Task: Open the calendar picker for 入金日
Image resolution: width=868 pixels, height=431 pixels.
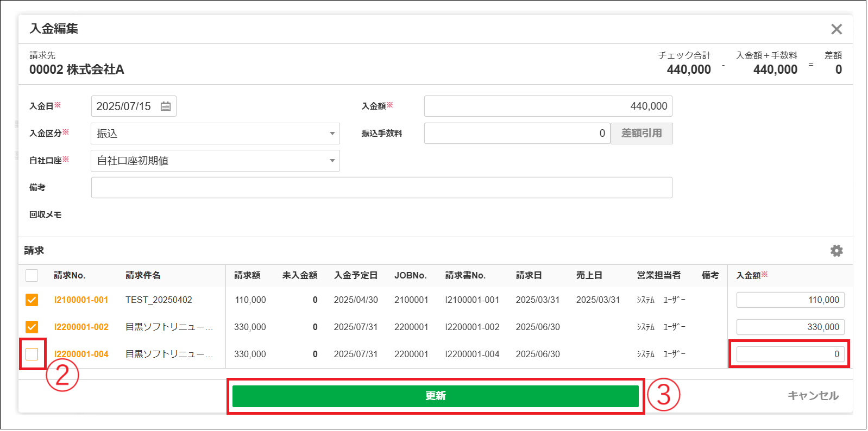Action: tap(166, 106)
